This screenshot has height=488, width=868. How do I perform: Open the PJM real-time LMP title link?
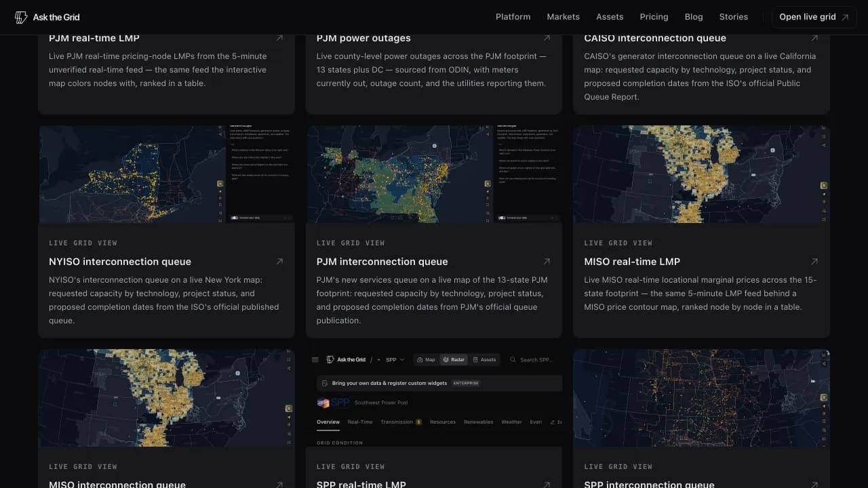coord(94,38)
